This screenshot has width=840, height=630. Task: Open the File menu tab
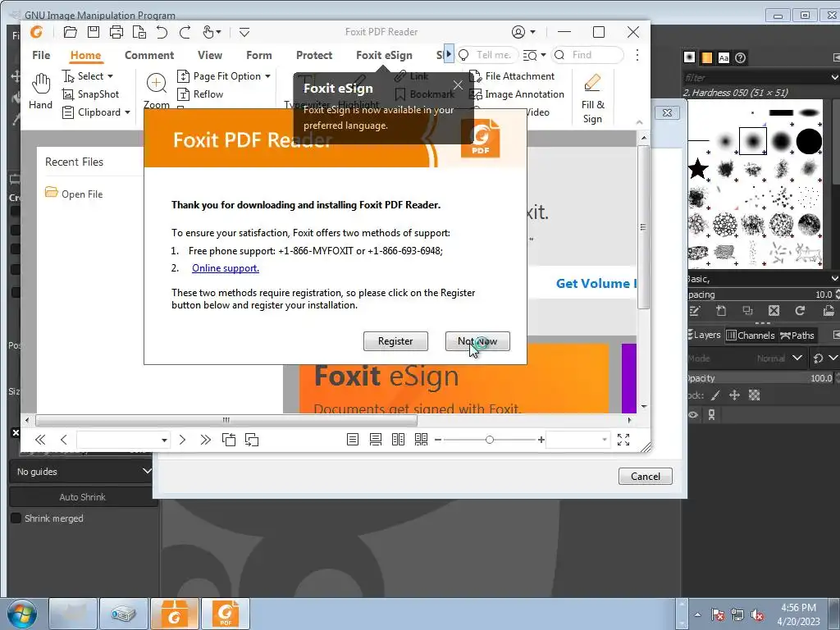pos(41,55)
